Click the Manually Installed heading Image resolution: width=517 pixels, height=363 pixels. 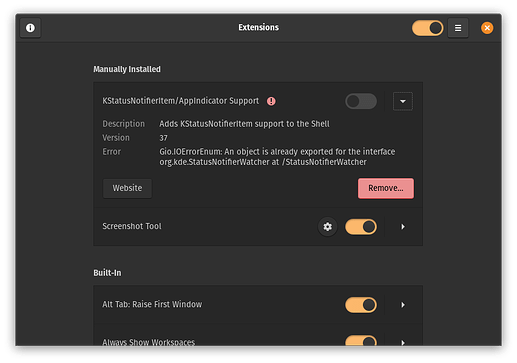127,69
